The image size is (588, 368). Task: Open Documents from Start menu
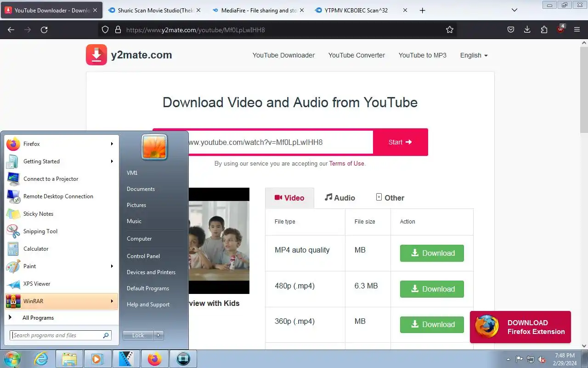141,189
